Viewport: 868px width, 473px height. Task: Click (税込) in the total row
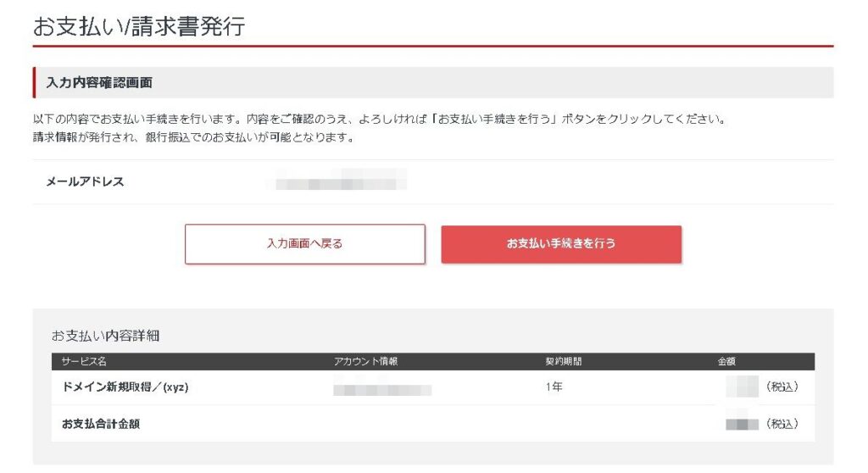point(782,424)
